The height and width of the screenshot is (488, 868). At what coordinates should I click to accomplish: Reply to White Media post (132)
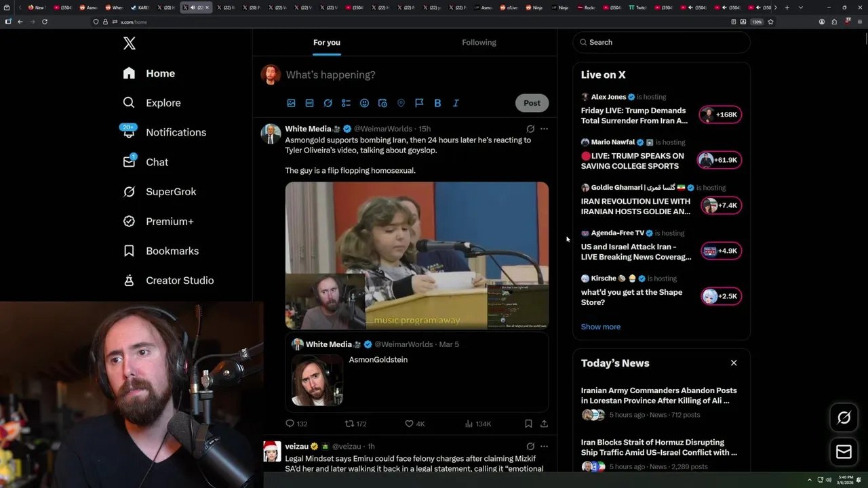[x=296, y=424]
